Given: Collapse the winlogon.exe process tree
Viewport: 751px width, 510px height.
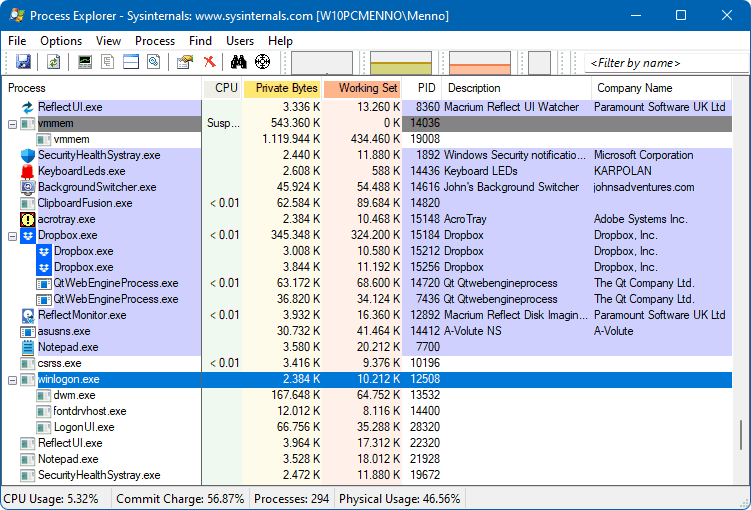Looking at the screenshot, I should click(x=12, y=380).
